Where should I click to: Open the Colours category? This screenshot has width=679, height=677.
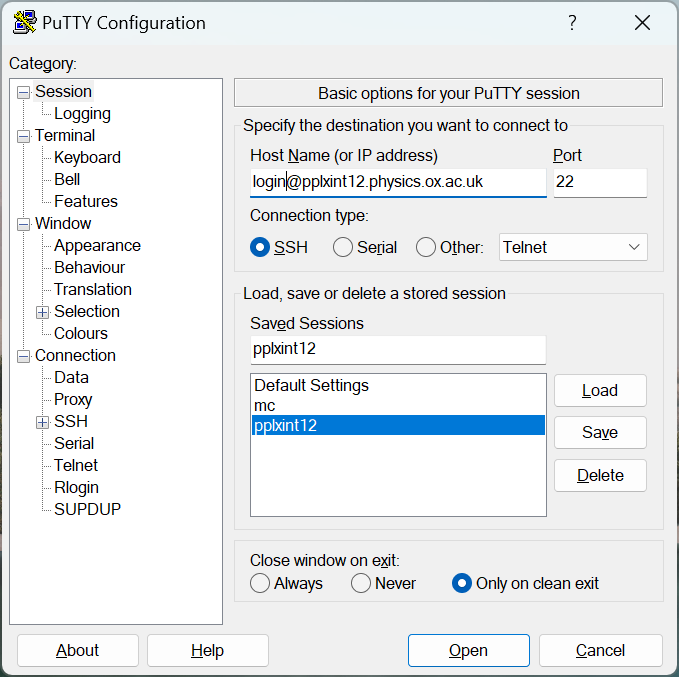click(81, 334)
